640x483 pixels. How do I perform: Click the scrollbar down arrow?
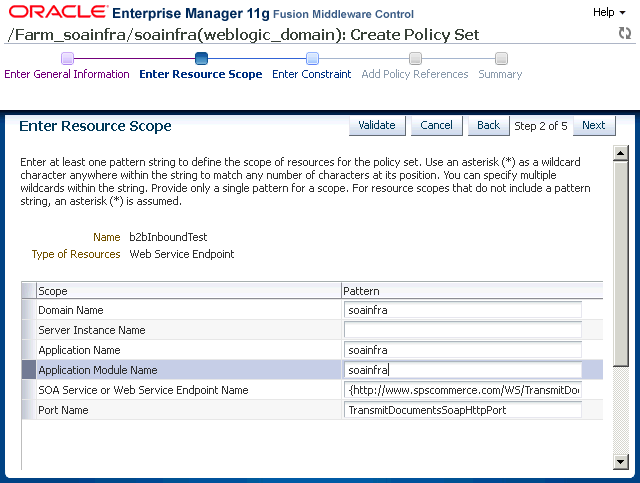click(x=621, y=462)
